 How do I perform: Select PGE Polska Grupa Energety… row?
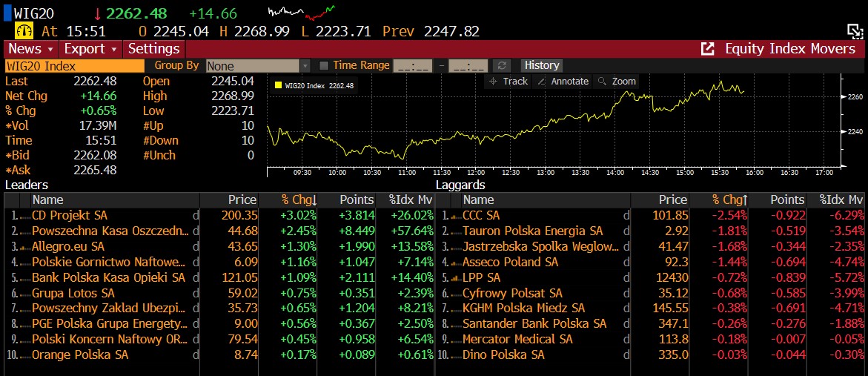tap(219, 324)
